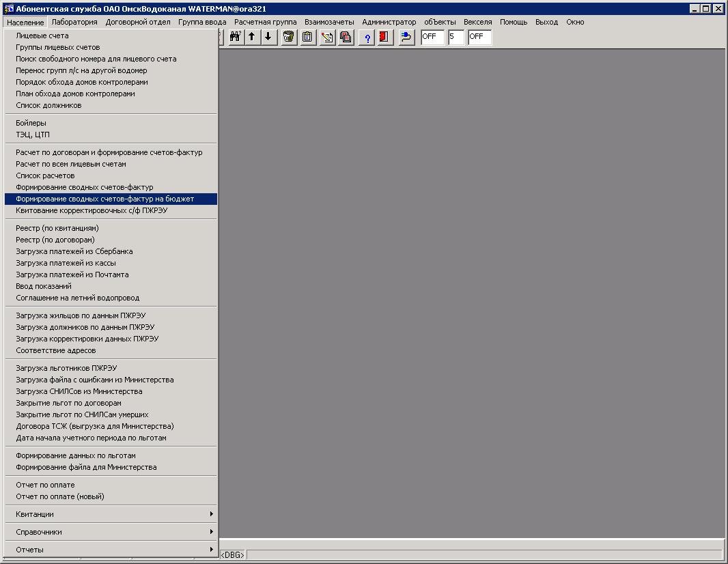Click the first OFF field in toolbar
The width and height of the screenshot is (728, 564).
[432, 37]
